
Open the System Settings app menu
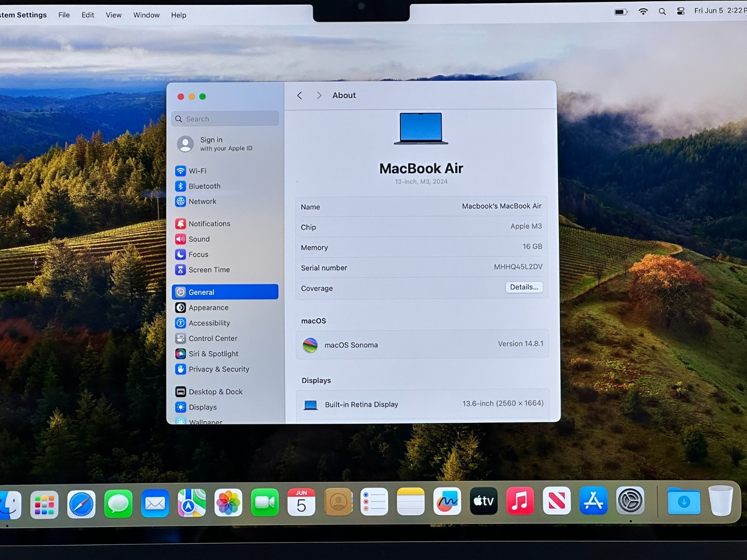[x=23, y=15]
